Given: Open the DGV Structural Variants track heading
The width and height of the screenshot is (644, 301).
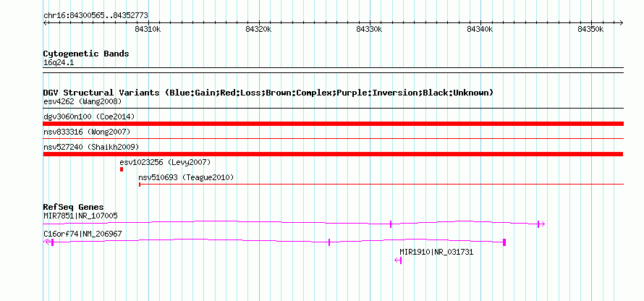Looking at the screenshot, I should (268, 93).
